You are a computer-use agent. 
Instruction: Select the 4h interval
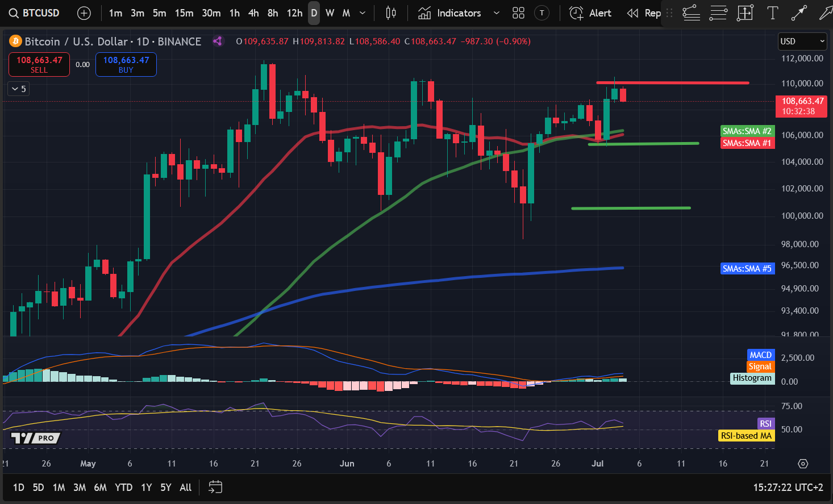(x=253, y=13)
